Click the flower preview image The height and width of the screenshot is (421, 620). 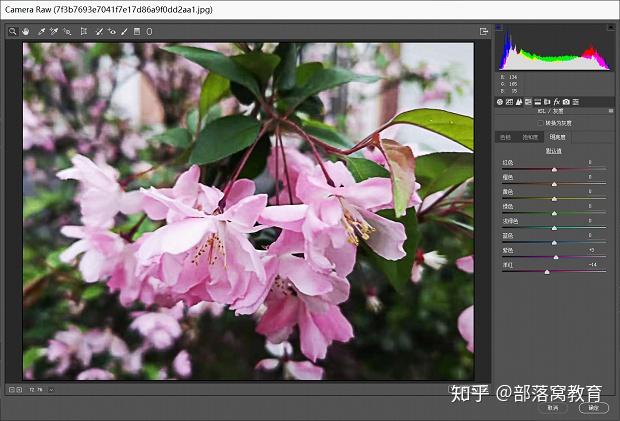(248, 211)
